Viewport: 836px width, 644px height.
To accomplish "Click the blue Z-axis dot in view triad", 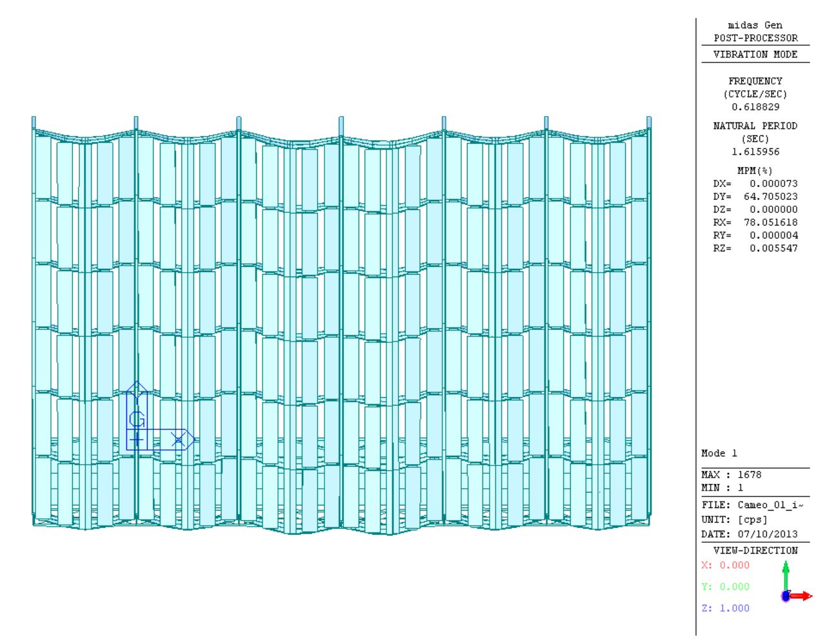I will tap(785, 597).
